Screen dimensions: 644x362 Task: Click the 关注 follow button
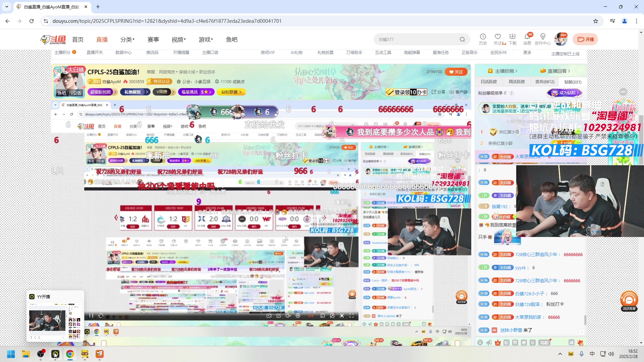click(x=456, y=72)
